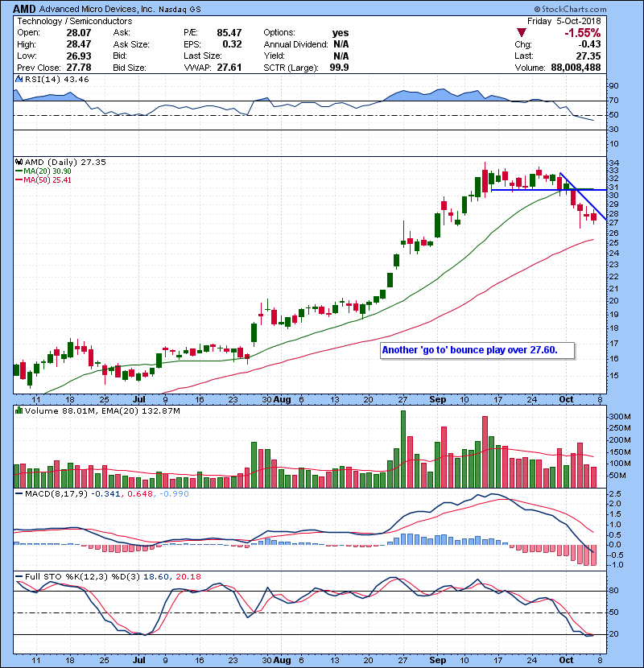
Task: Click the RSI 70 scale label
Action: [613, 101]
